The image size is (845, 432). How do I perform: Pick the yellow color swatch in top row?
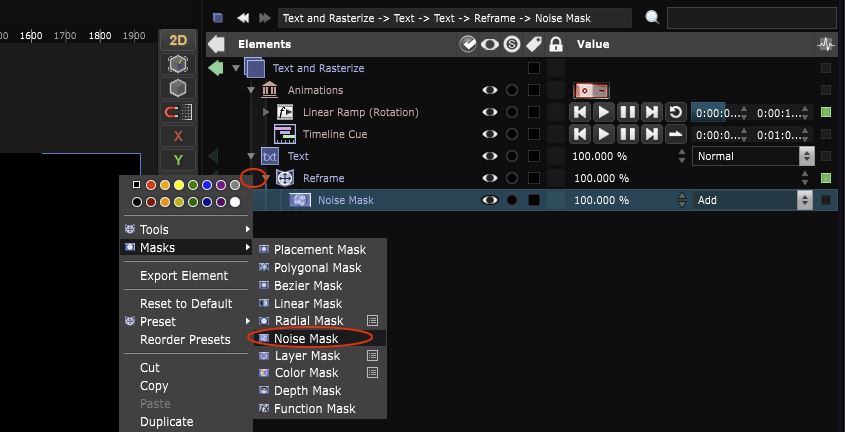pyautogui.click(x=179, y=185)
